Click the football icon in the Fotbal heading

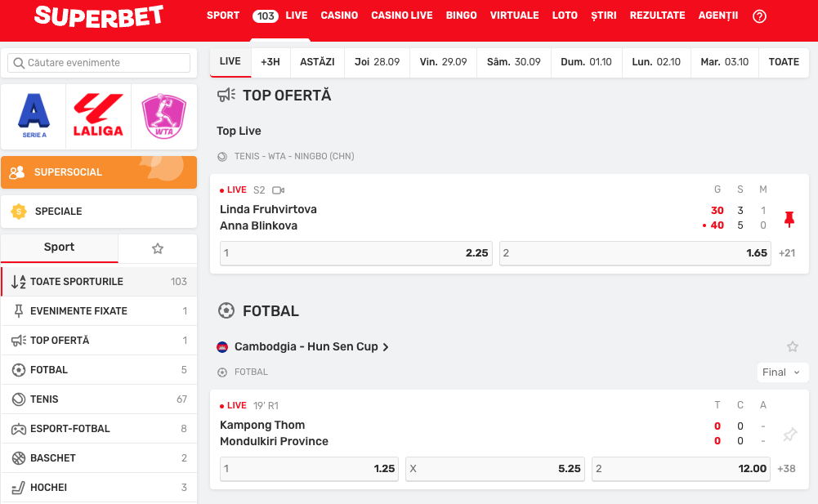pyautogui.click(x=226, y=311)
